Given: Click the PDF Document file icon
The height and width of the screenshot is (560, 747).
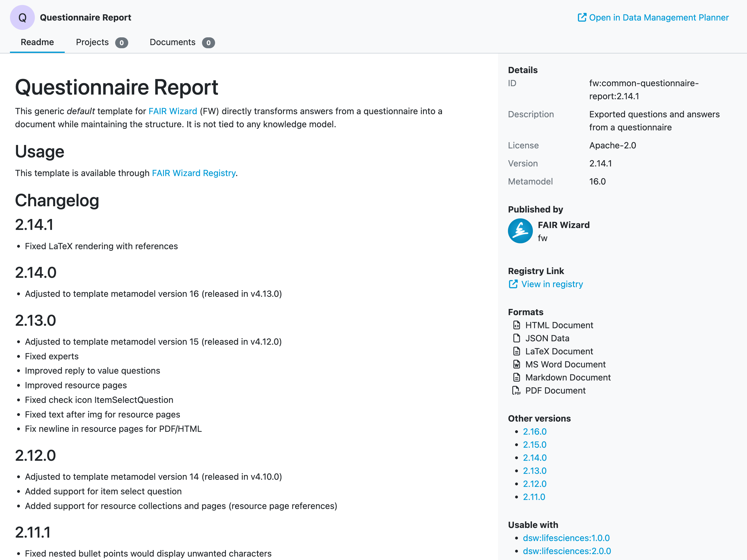Looking at the screenshot, I should [x=517, y=390].
